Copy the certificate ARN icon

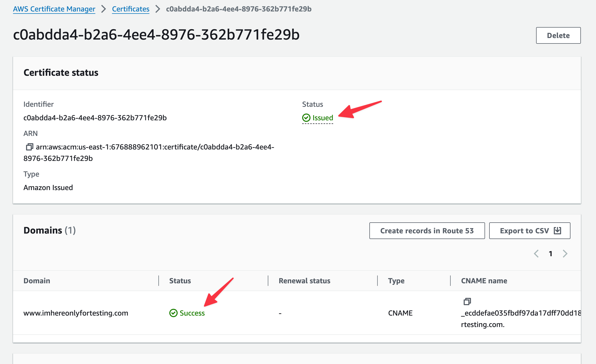(29, 147)
